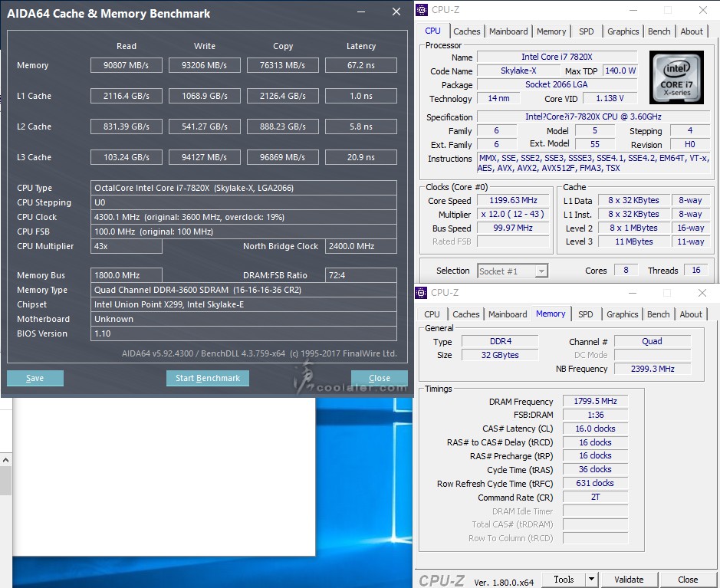Minimize the lower CPU-Z window
The width and height of the screenshot is (720, 588).
tap(633, 293)
